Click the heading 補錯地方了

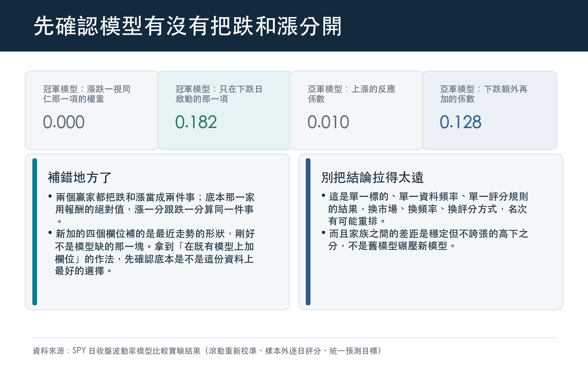click(79, 177)
